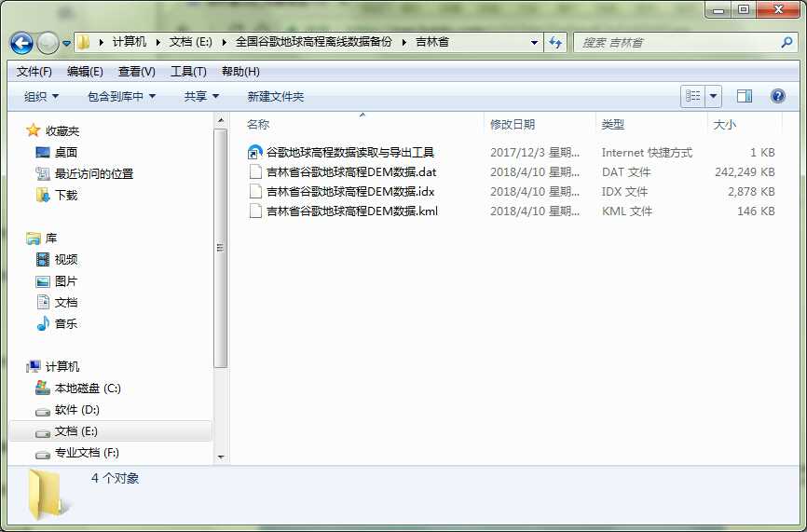Open the 查看(V) menu
Viewport: 807px width, 532px height.
coord(136,72)
